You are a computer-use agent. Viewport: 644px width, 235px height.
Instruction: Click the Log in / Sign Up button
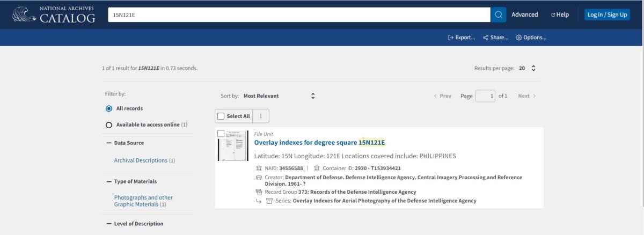point(607,14)
